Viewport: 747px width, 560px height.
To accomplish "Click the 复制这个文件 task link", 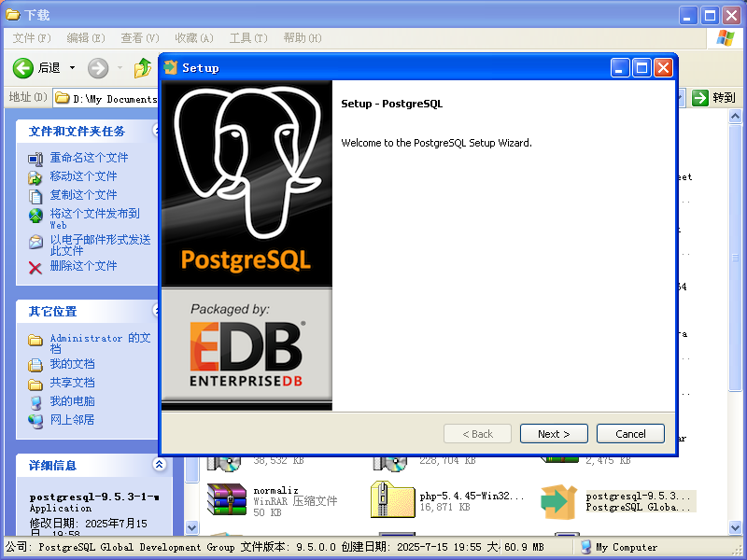I will click(x=83, y=195).
